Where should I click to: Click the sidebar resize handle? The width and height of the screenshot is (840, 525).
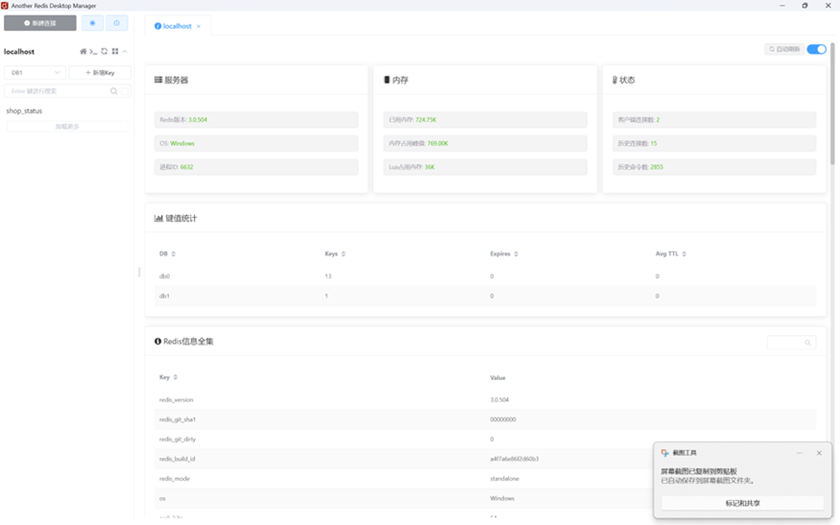(139, 272)
